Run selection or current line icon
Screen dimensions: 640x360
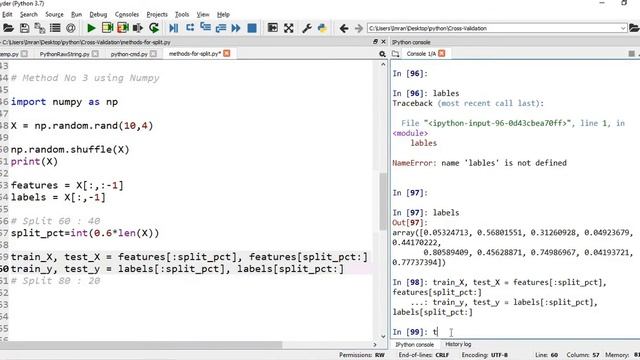click(138, 28)
